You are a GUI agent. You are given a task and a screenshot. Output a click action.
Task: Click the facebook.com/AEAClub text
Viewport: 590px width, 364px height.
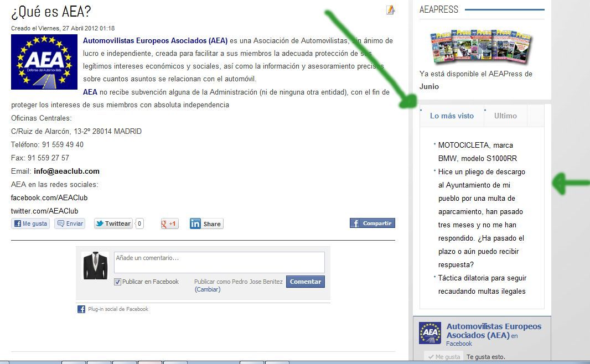[x=49, y=198]
